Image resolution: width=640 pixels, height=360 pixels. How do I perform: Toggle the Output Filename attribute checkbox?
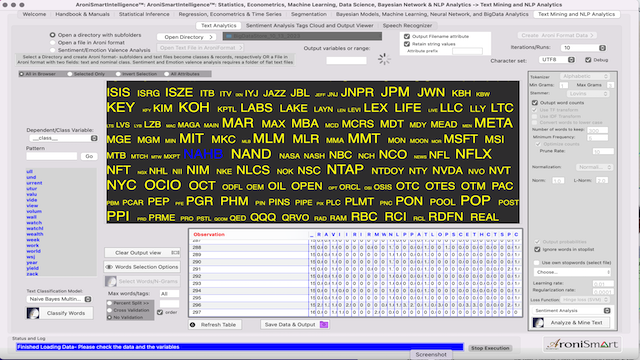pos(407,36)
